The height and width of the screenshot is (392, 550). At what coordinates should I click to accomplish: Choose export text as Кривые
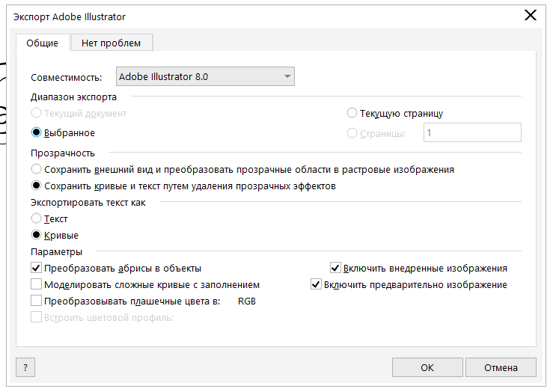[x=36, y=236]
